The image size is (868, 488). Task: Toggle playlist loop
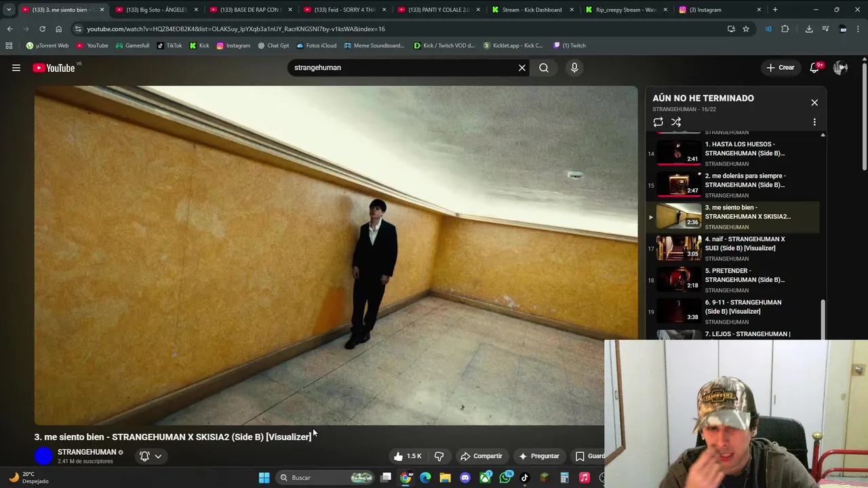click(x=658, y=122)
